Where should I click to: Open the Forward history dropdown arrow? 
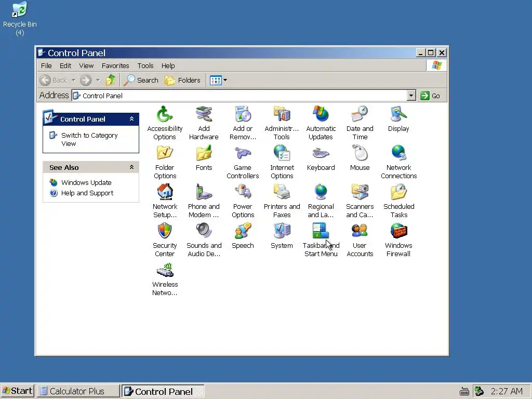point(98,81)
